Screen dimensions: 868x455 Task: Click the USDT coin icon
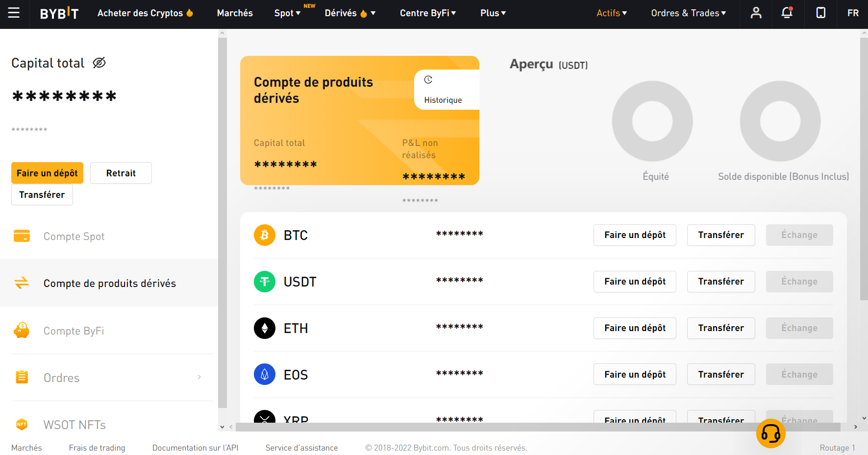(x=265, y=282)
